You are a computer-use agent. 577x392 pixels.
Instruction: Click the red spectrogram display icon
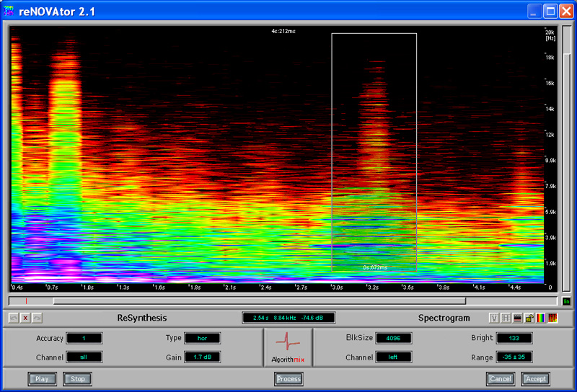[552, 318]
